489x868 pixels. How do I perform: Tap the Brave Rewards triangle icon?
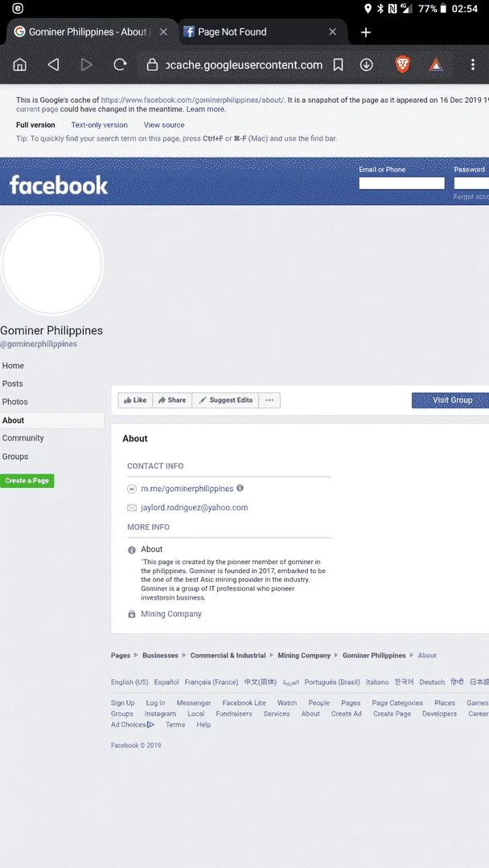coord(436,65)
